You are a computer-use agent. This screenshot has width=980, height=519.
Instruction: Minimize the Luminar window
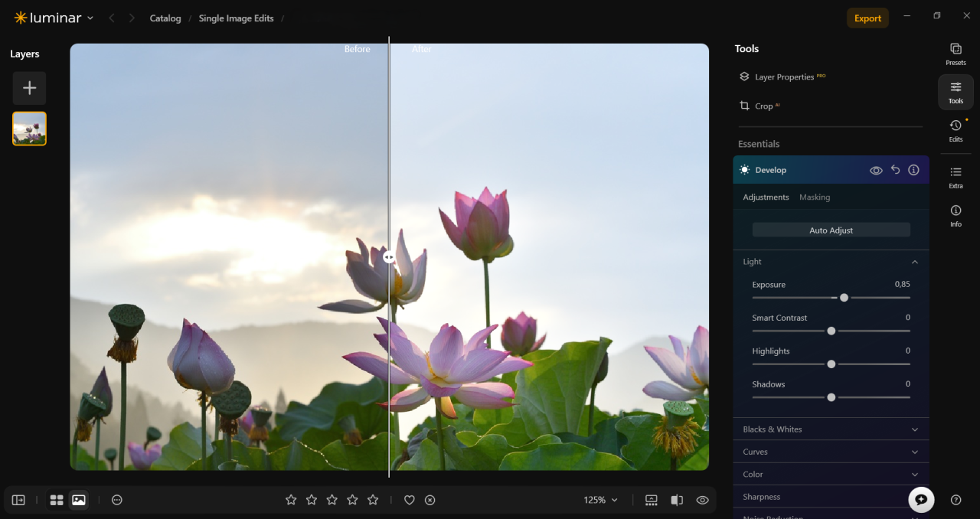click(907, 15)
